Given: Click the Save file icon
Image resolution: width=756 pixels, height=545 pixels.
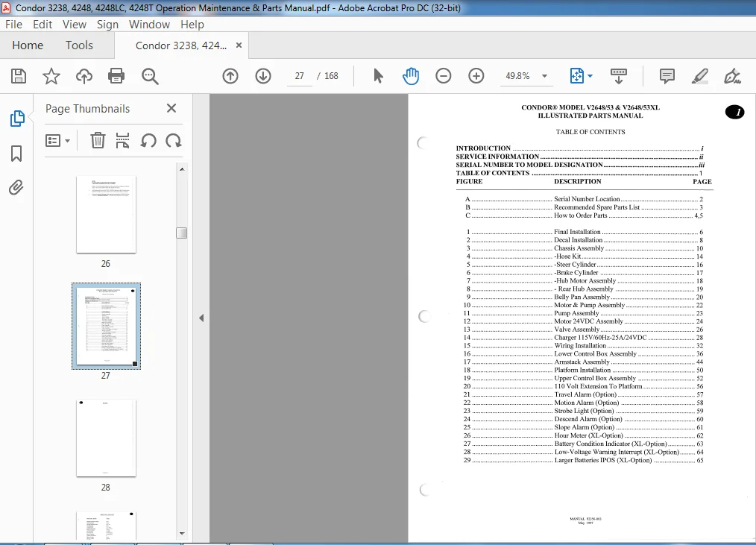Looking at the screenshot, I should click(19, 76).
